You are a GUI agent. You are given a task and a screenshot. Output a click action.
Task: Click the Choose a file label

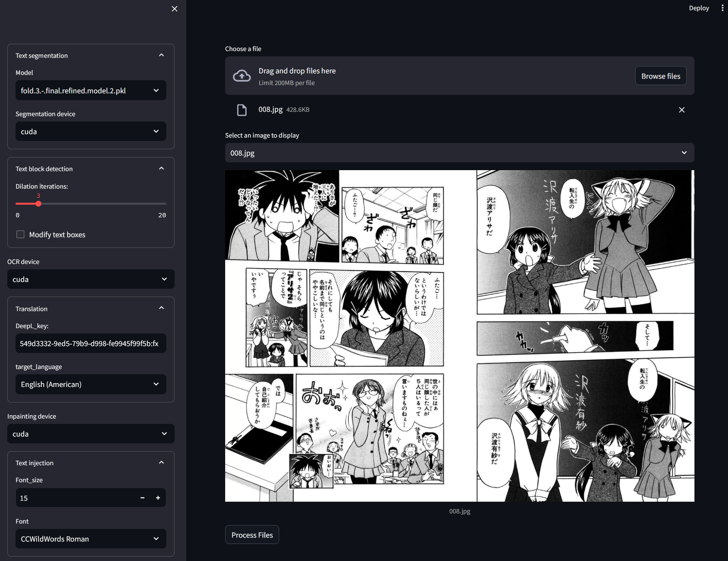click(243, 49)
